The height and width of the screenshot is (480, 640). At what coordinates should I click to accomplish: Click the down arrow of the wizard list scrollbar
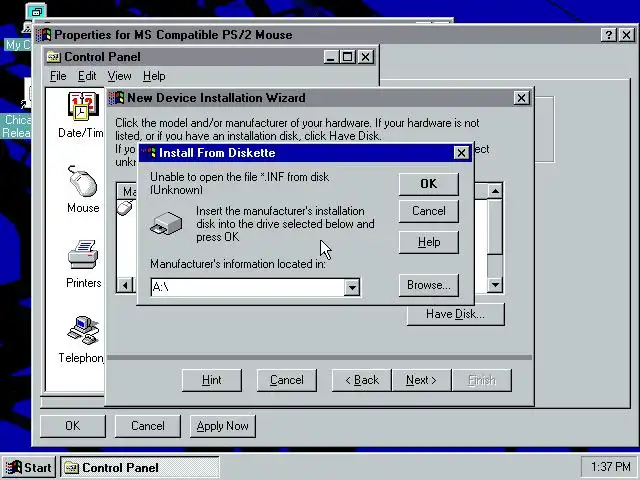coord(495,284)
